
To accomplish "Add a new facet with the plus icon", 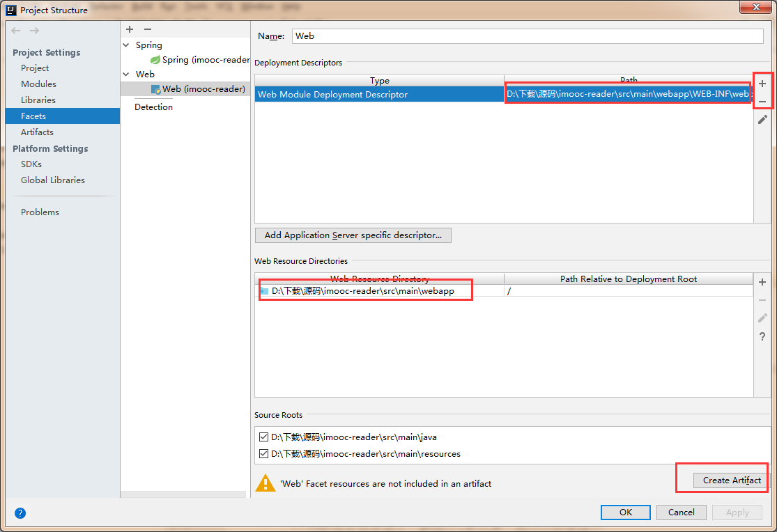I will 130,29.
